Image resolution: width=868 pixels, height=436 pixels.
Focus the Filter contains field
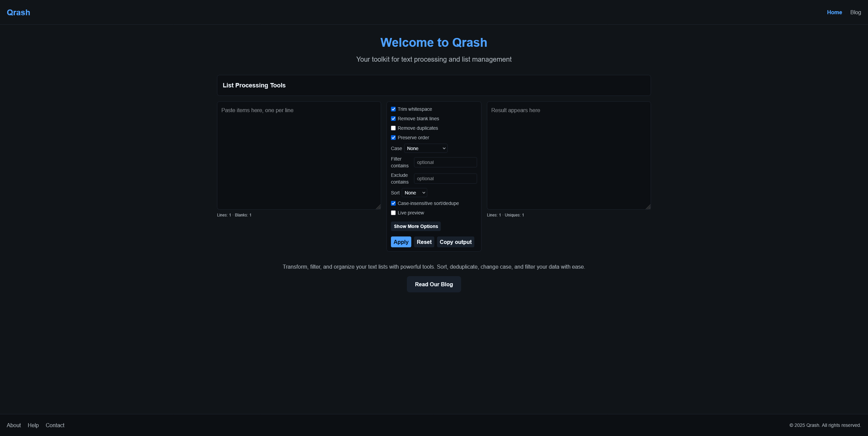[445, 162]
